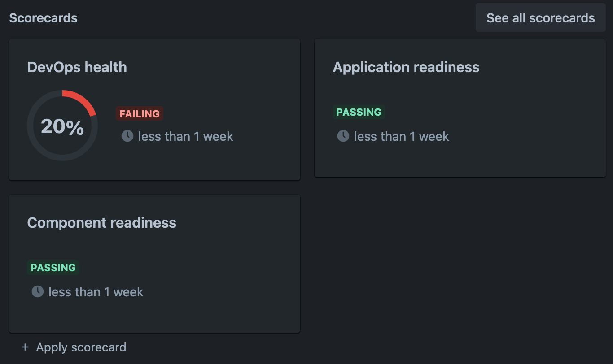Screen dimensions: 613x364
Task: Select the DevOps health card background
Action: (154, 109)
